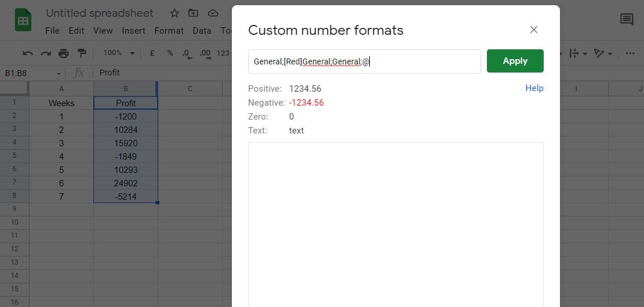Open the 100% zoom dropdown
The height and width of the screenshot is (307, 644).
point(118,53)
